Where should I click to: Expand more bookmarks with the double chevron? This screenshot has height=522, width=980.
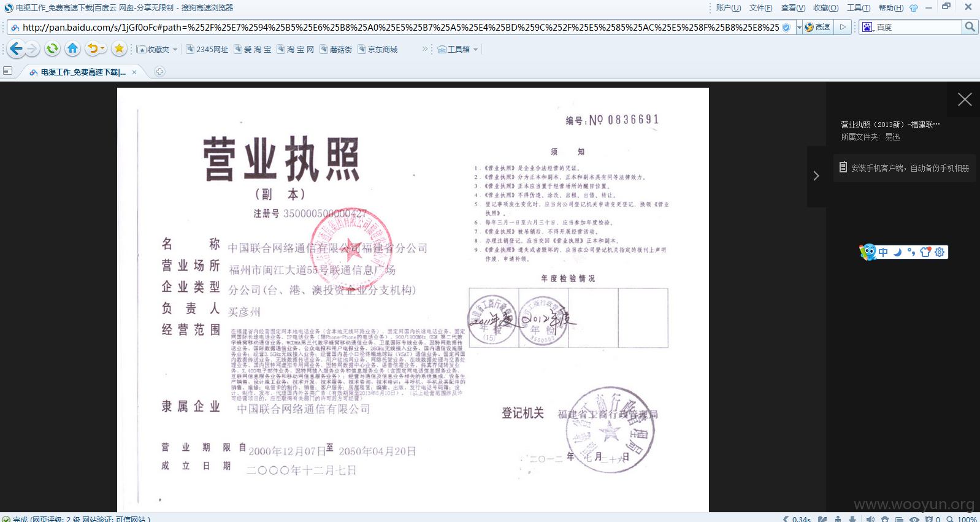[x=425, y=49]
